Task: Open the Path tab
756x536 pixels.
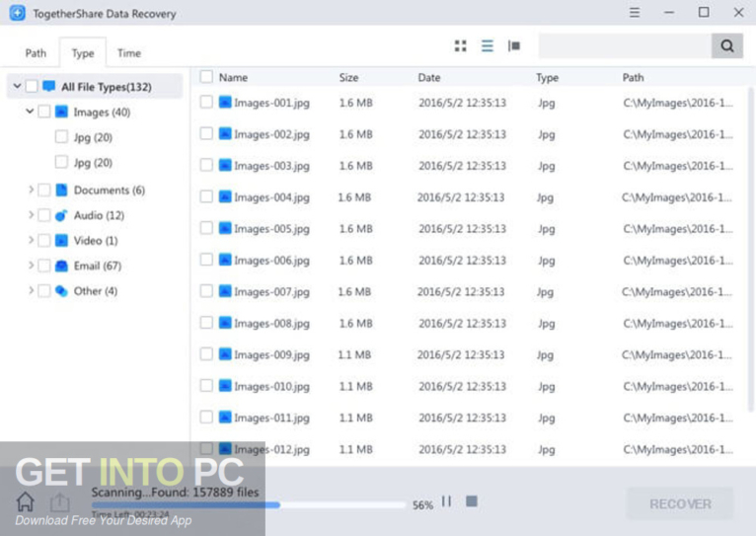Action: click(x=36, y=52)
